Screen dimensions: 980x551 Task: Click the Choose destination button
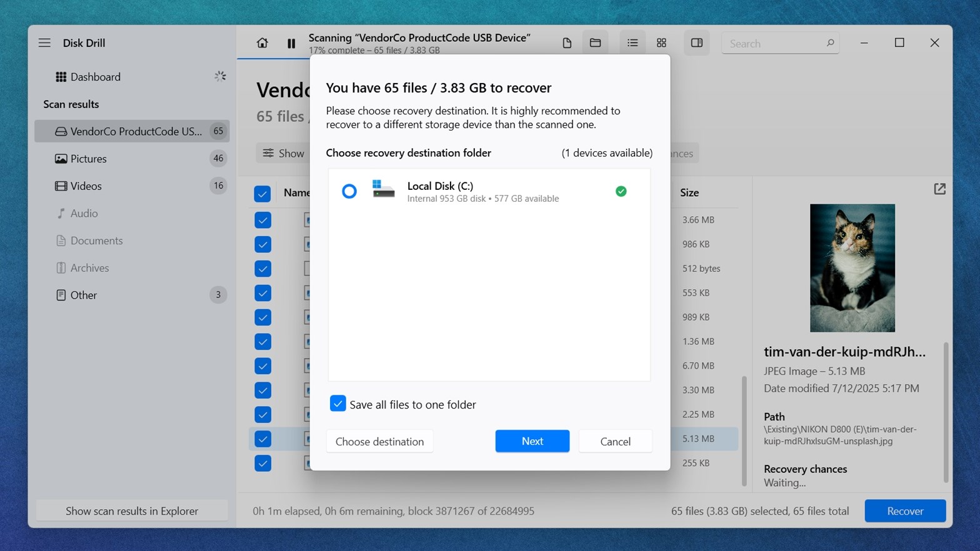coord(379,441)
